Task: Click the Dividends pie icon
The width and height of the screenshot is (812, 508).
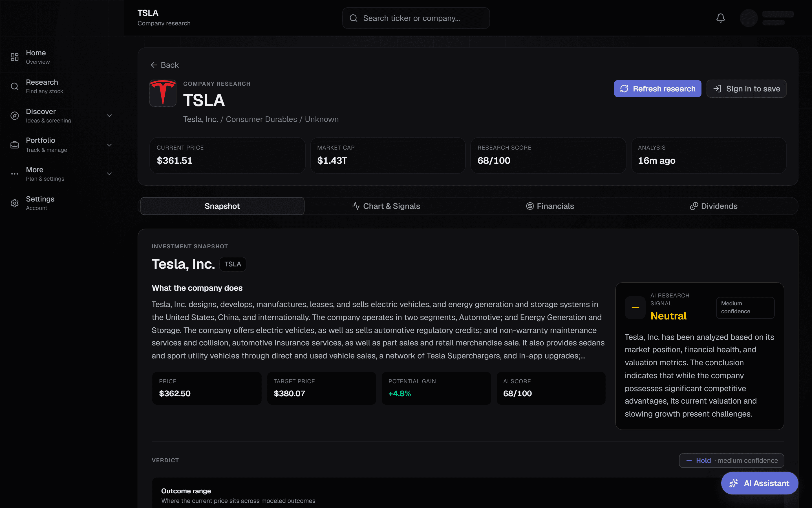Action: pyautogui.click(x=694, y=206)
